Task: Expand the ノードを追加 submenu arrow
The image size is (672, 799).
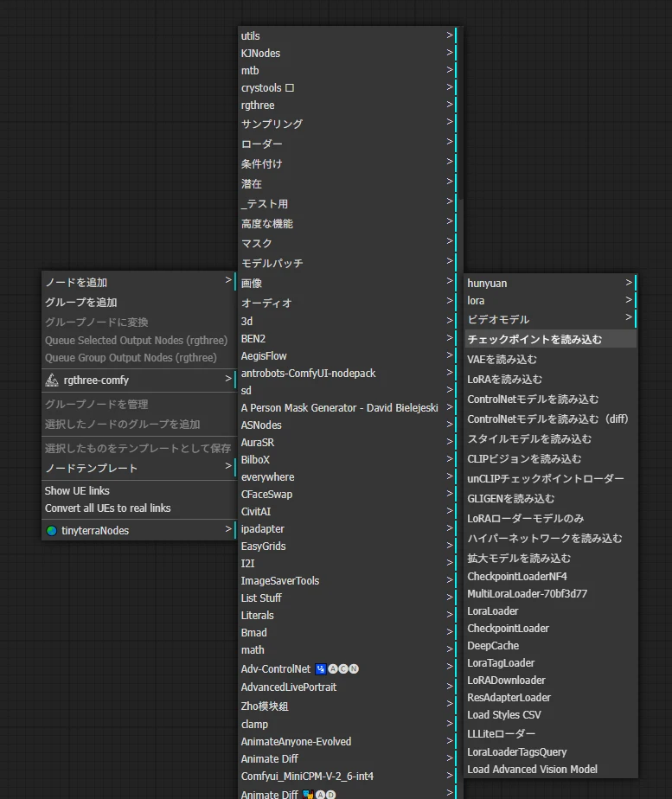Action: click(x=228, y=281)
